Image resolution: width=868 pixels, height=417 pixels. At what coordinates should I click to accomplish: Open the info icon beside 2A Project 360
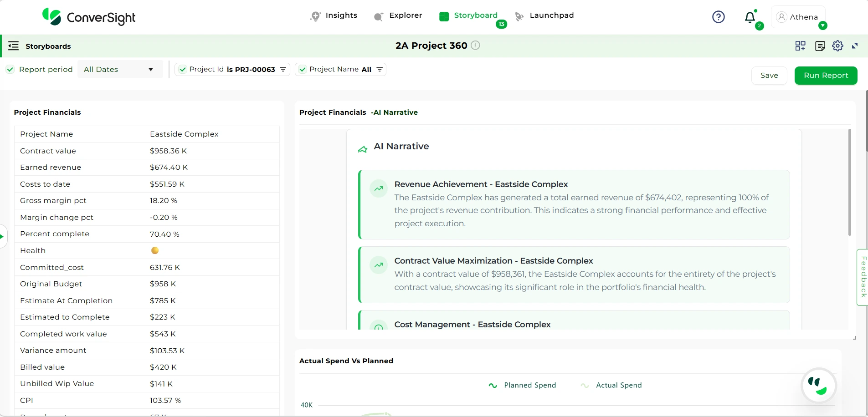475,46
